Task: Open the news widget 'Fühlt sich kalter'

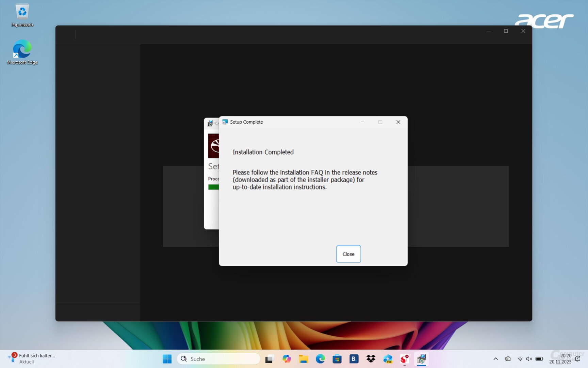Action: (32, 358)
